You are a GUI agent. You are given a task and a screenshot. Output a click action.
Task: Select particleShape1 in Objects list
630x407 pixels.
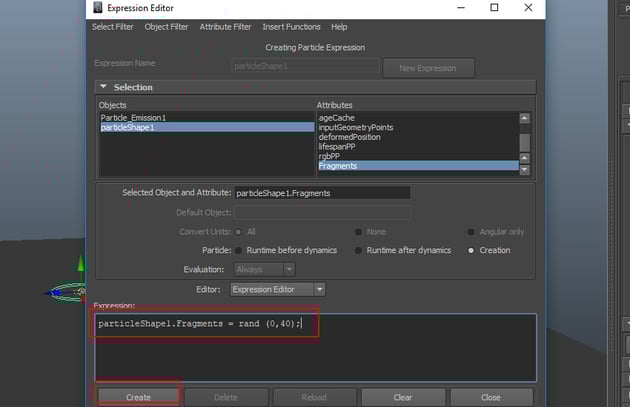coord(207,127)
